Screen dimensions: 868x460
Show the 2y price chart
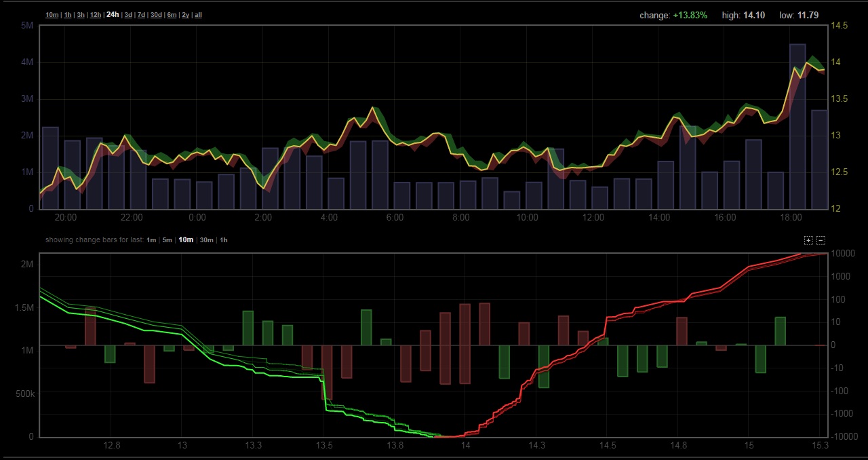[185, 15]
